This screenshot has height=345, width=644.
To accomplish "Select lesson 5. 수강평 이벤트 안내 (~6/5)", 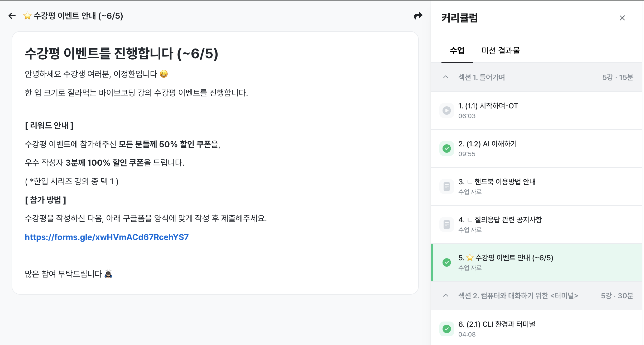I will [x=536, y=262].
